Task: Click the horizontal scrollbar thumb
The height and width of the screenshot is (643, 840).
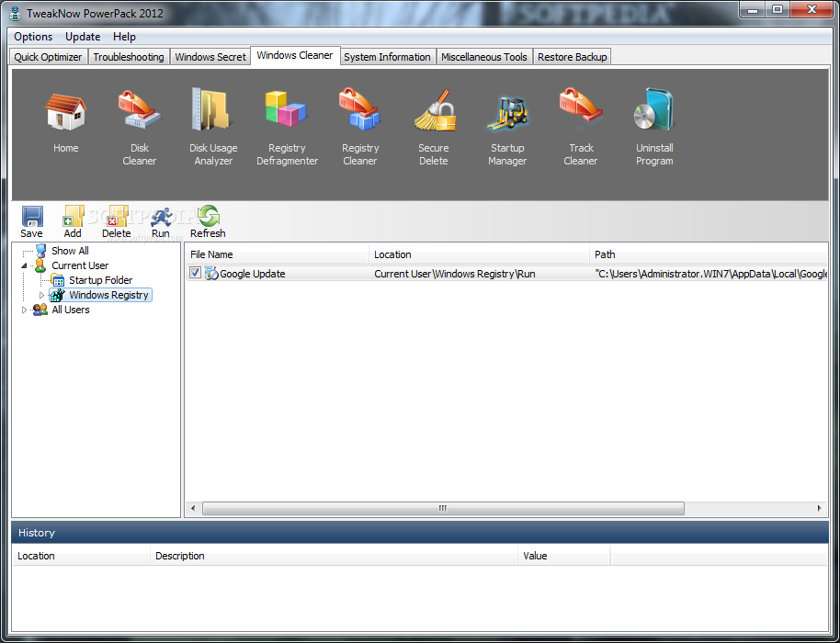Action: (x=443, y=508)
